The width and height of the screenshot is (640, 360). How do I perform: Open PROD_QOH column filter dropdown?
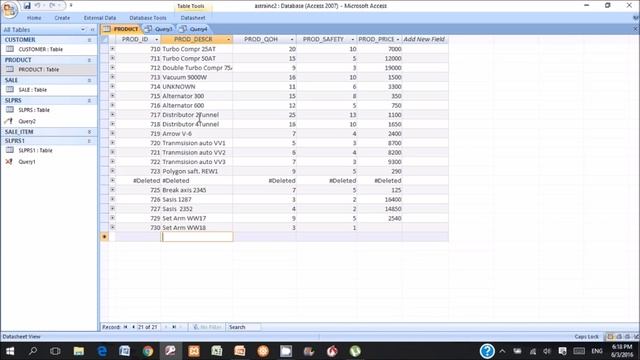tap(292, 40)
